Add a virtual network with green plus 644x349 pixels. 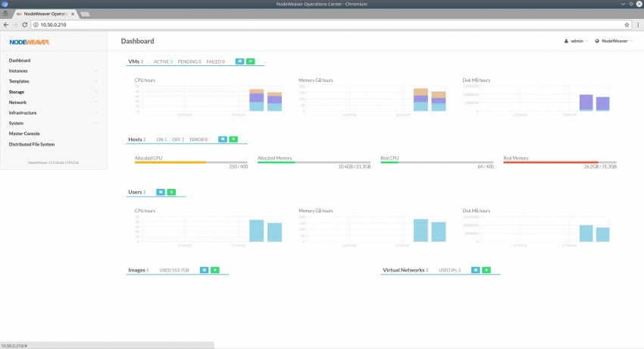486,269
